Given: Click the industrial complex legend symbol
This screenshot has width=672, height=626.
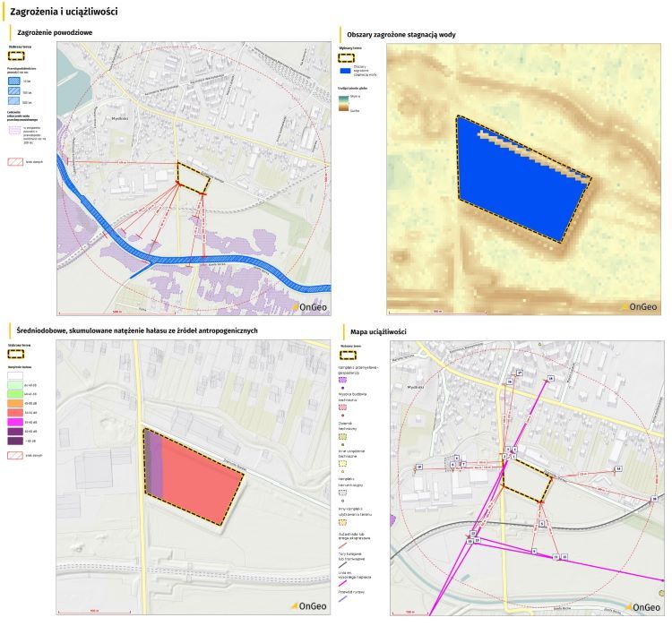Looking at the screenshot, I should click(344, 379).
